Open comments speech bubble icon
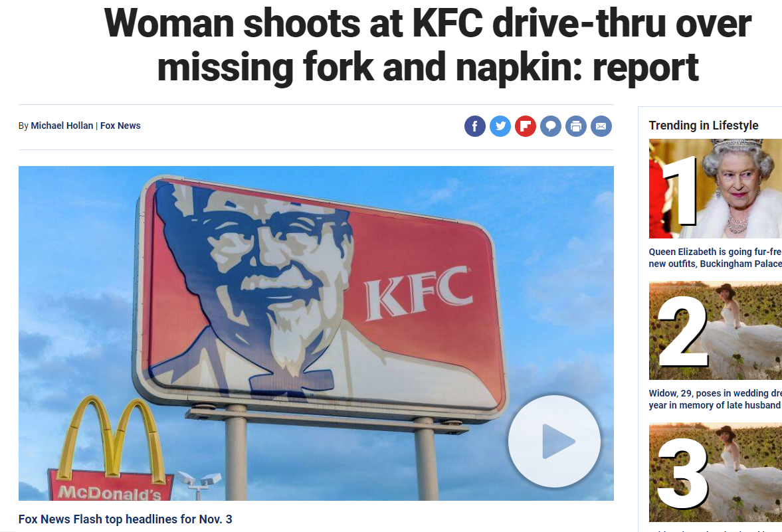 [551, 126]
